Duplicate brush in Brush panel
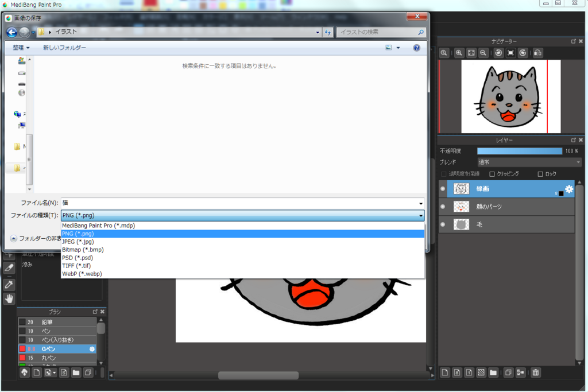The image size is (588, 392). (x=88, y=372)
